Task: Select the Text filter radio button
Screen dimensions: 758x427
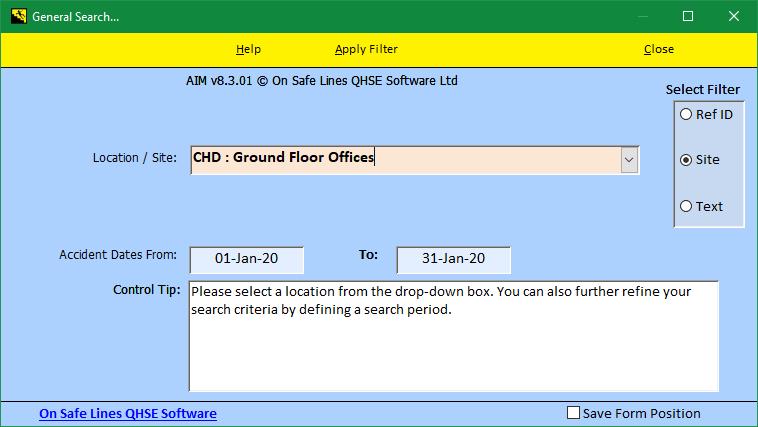Action: [701, 206]
